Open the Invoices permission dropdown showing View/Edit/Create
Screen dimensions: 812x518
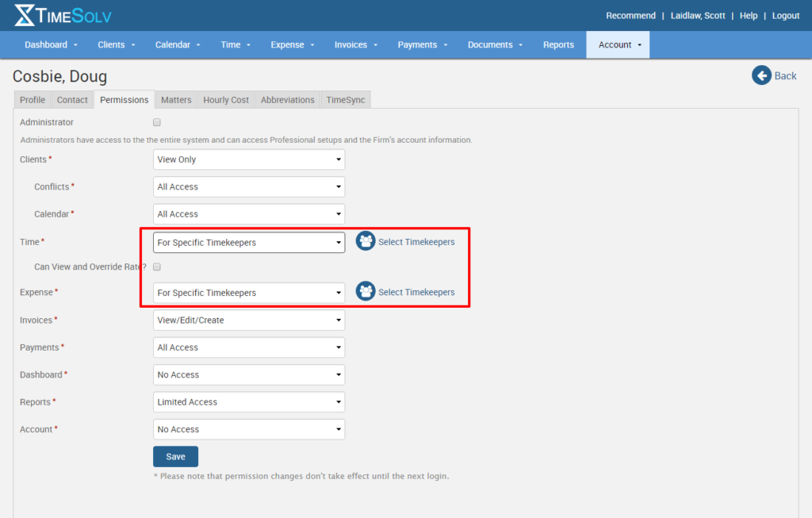pyautogui.click(x=248, y=320)
